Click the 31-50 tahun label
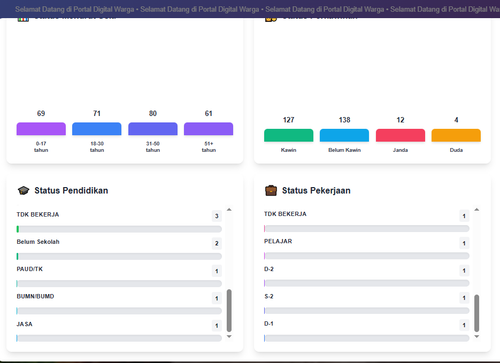This screenshot has width=500, height=363. (153, 147)
